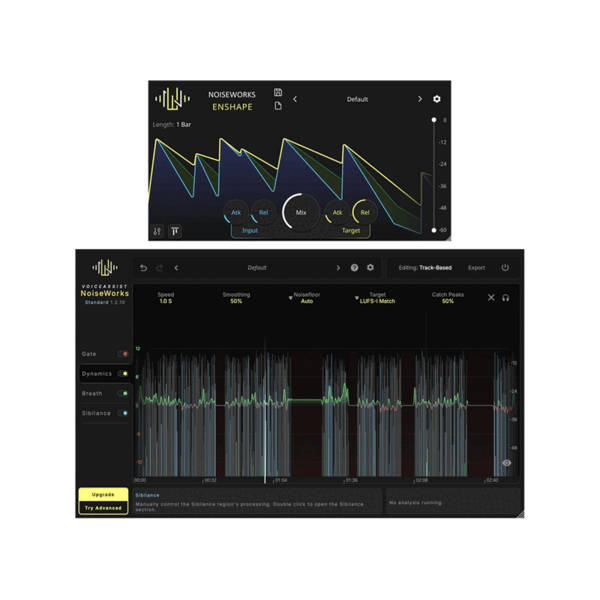
Task: Select the Gate section
Action: [89, 354]
